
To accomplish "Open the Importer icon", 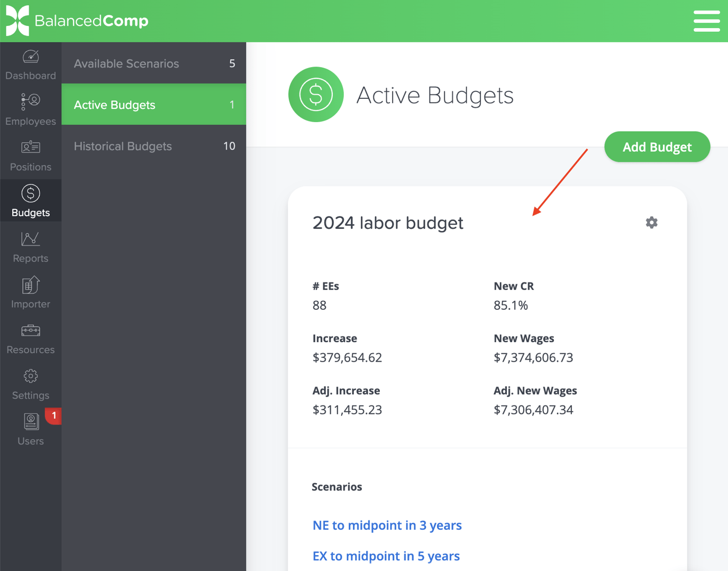I will tap(31, 284).
